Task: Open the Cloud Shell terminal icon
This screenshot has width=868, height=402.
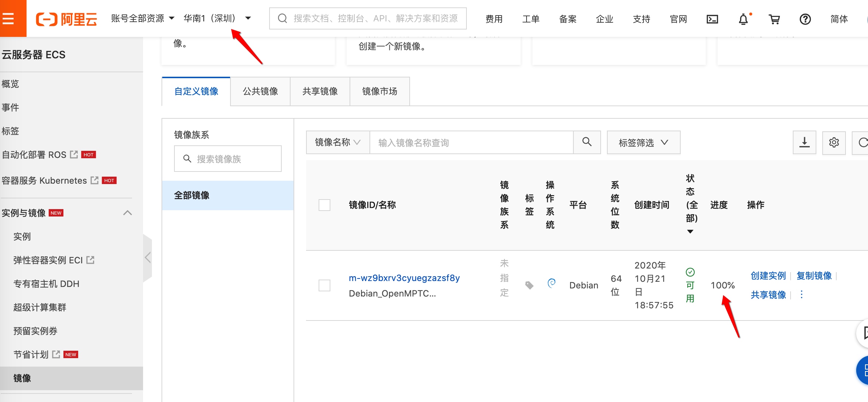Action: click(712, 19)
